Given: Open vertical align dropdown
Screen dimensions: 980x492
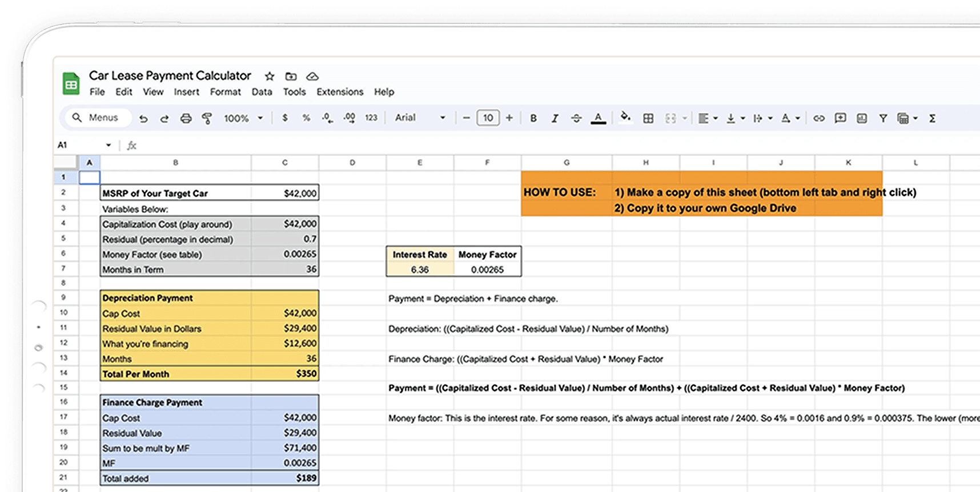Looking at the screenshot, I should [x=735, y=118].
